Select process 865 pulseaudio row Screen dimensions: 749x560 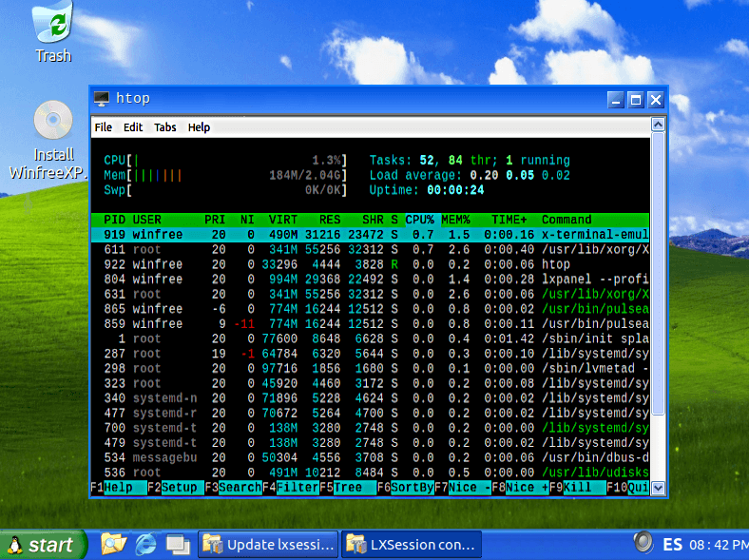tap(370, 309)
